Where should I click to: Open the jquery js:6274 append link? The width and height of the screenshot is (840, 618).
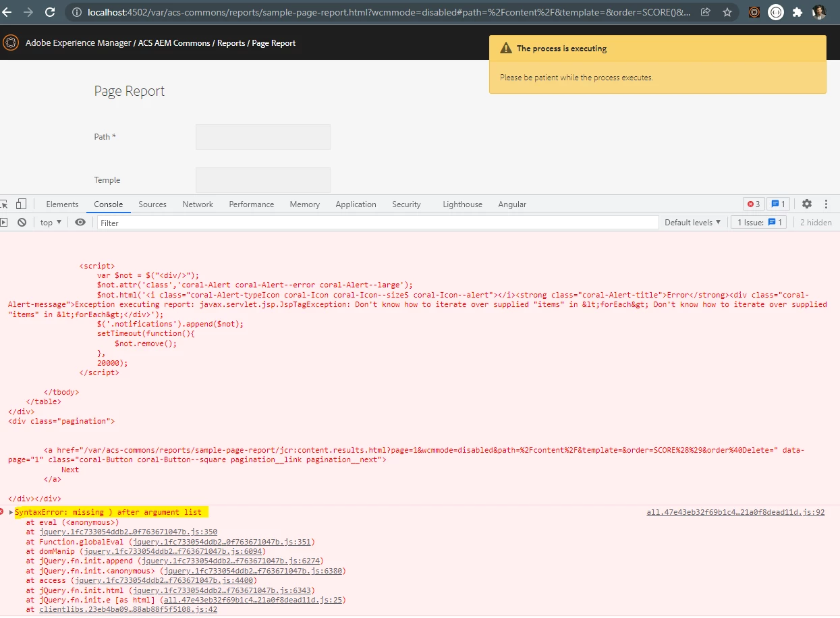pyautogui.click(x=230, y=561)
